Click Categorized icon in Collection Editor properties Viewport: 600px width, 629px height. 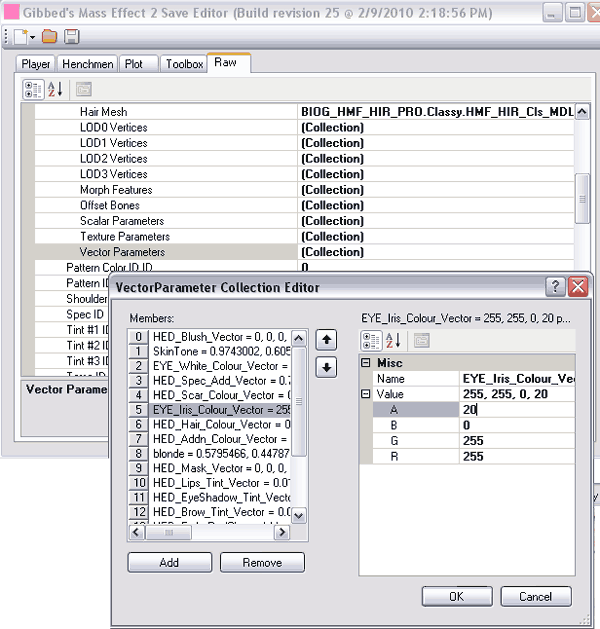point(371,341)
